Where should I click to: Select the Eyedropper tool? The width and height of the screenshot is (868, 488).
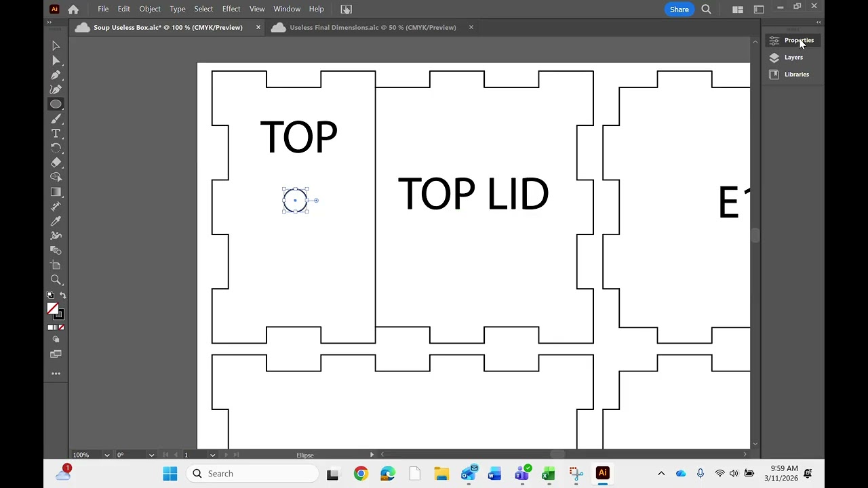coord(56,221)
